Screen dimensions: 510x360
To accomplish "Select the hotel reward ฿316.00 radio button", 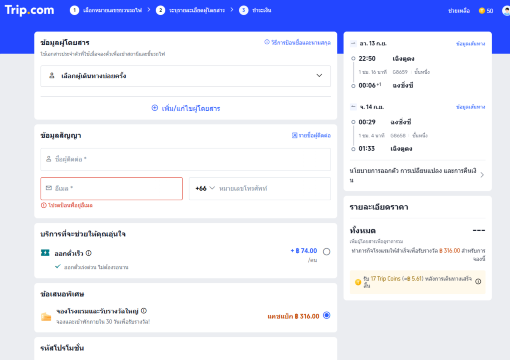I will (x=327, y=315).
